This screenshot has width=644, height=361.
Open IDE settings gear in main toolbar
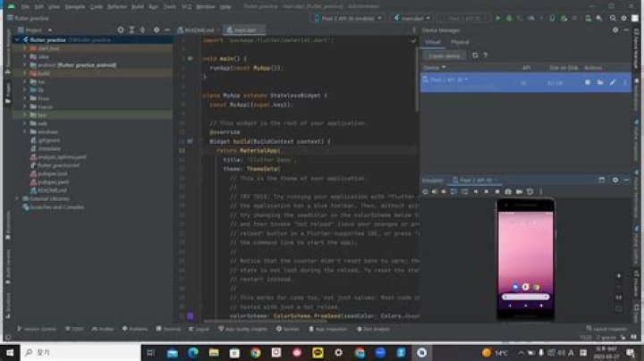tap(624, 19)
